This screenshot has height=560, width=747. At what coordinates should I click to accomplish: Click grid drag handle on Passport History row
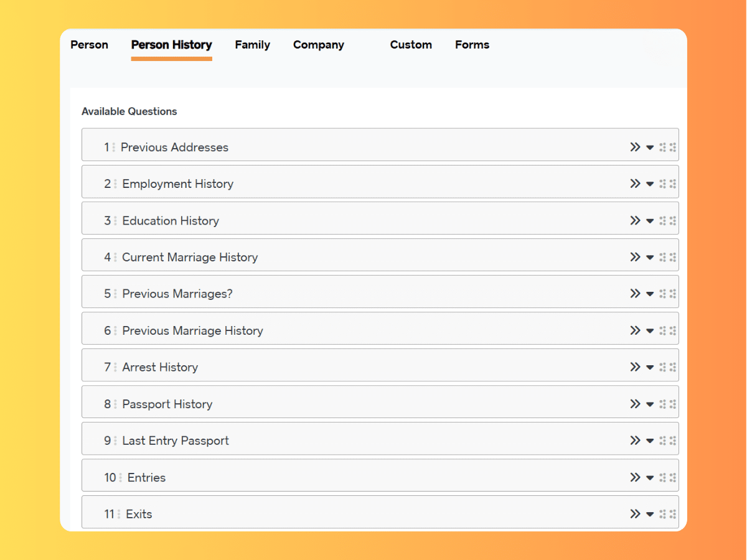(667, 404)
